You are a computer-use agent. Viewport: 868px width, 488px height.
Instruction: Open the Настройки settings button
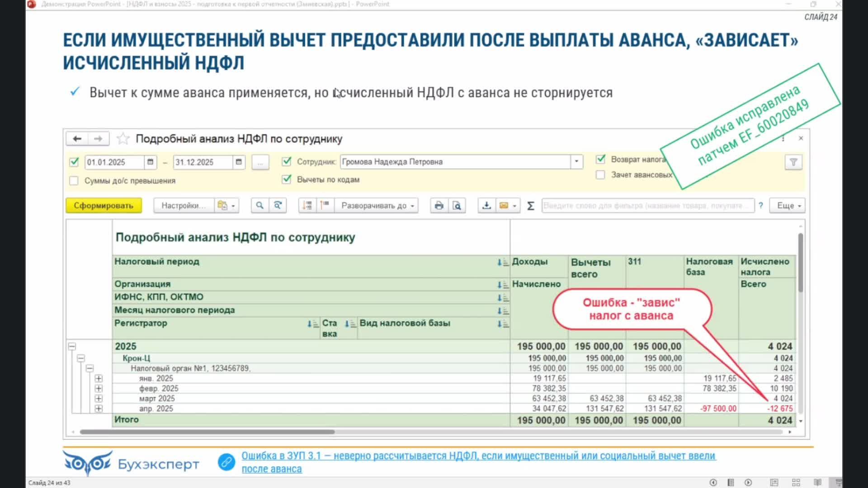tap(183, 206)
